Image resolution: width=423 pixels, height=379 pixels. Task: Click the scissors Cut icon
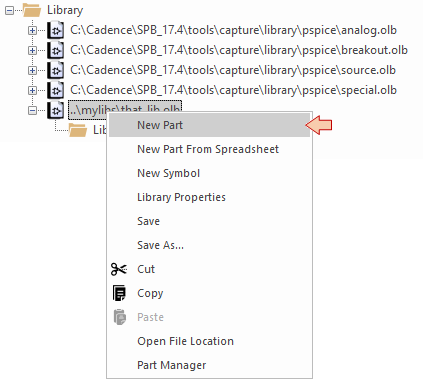119,269
